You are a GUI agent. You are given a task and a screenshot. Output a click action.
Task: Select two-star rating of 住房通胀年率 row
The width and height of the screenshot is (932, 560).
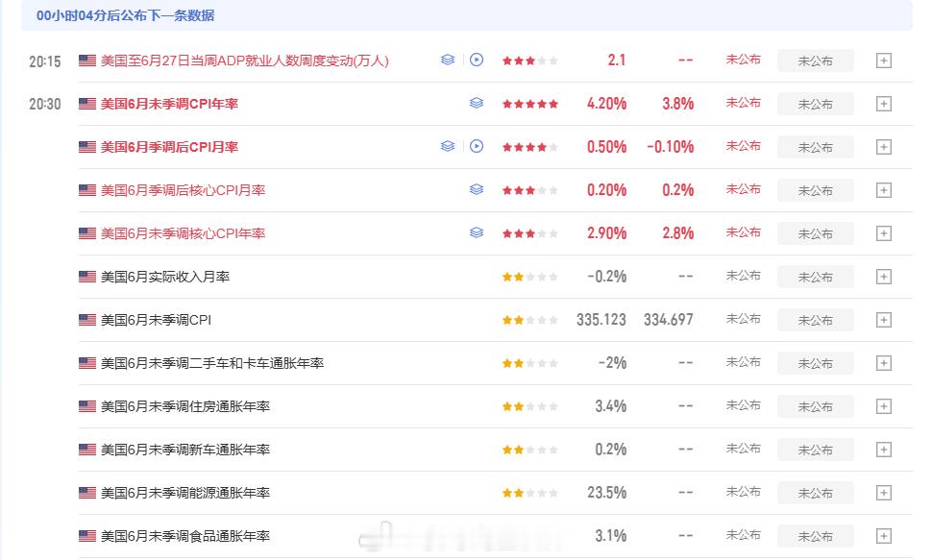tap(530, 406)
